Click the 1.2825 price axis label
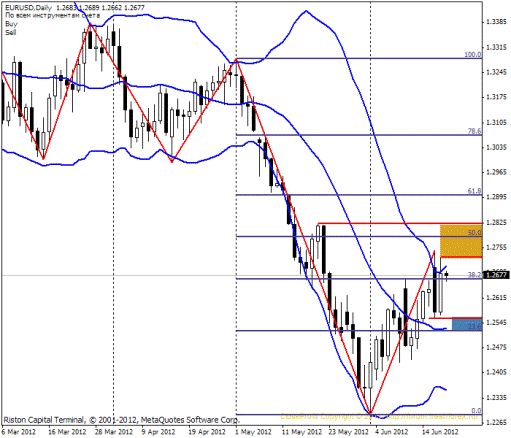The width and height of the screenshot is (511, 438). [x=496, y=223]
